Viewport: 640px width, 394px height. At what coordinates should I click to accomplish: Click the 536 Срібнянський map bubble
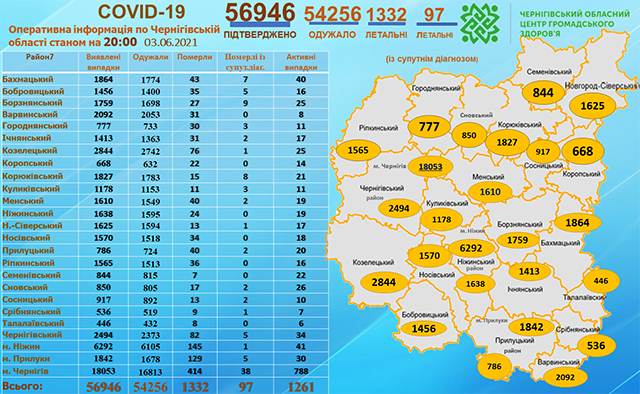click(596, 345)
